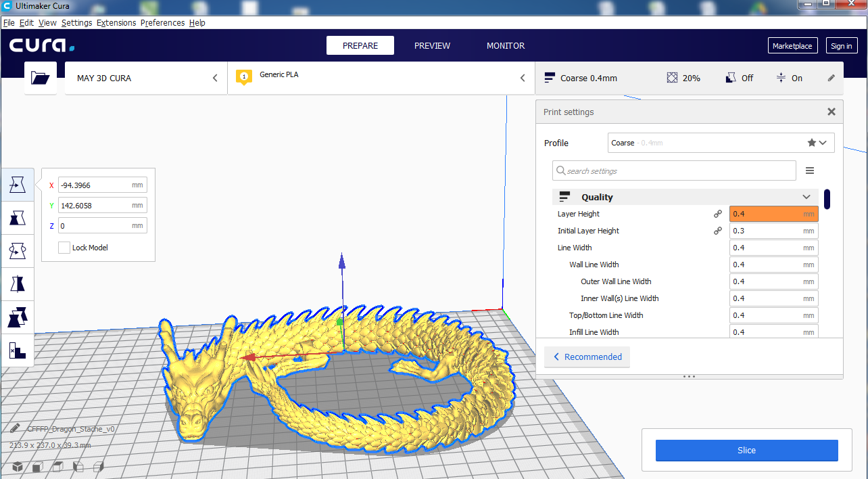The width and height of the screenshot is (868, 479).
Task: Click the Coarse 0.4mm layer profile icon
Action: point(550,78)
